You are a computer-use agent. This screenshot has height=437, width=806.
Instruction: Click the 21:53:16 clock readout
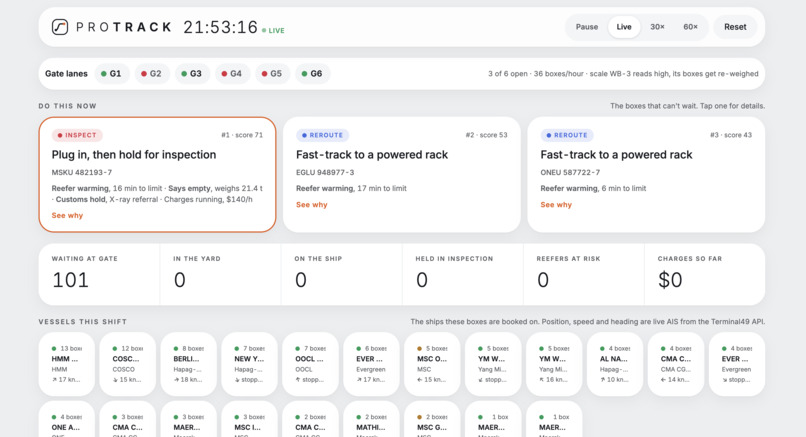221,27
